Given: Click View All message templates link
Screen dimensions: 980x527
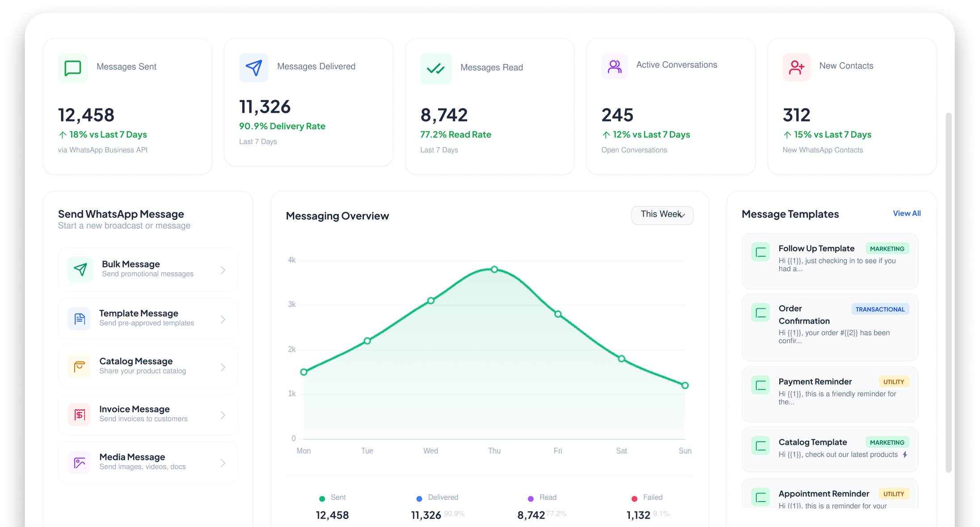Looking at the screenshot, I should pyautogui.click(x=907, y=213).
